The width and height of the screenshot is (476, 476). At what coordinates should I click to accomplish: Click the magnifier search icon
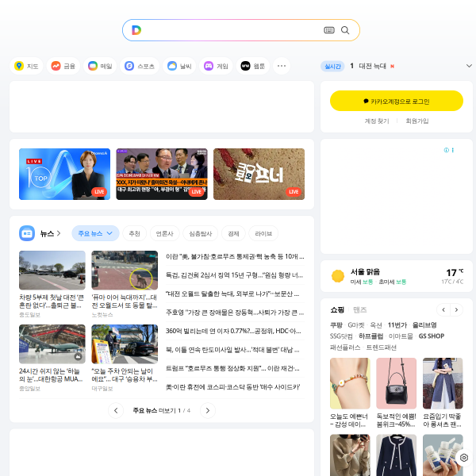[x=345, y=30]
